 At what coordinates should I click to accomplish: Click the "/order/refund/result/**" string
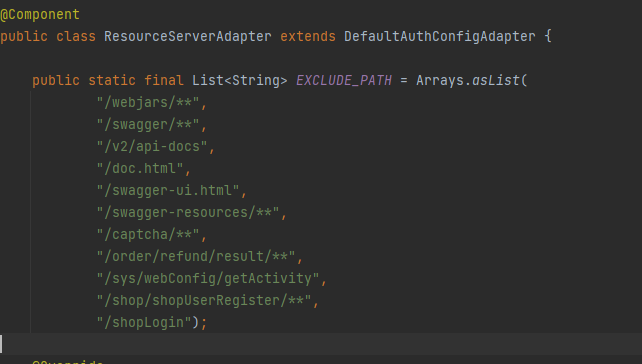tap(196, 257)
